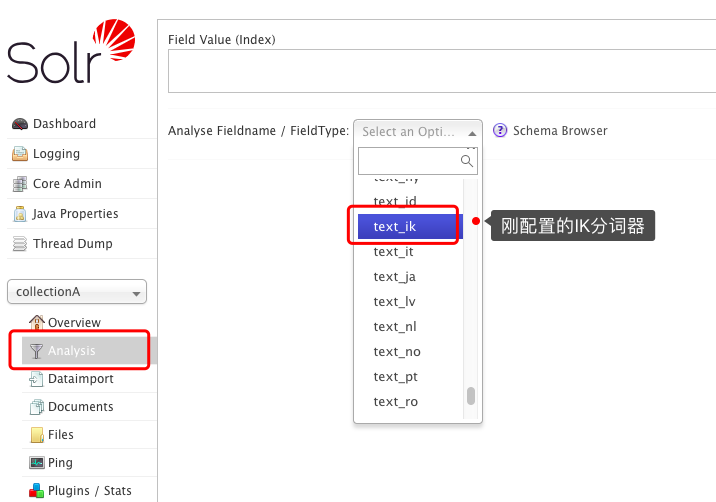The width and height of the screenshot is (716, 502).
Task: Click the dropdown list scrollbar thumb
Action: coord(471,396)
